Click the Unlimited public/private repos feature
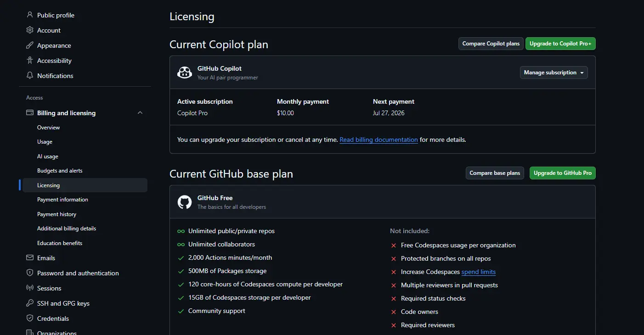 (x=232, y=231)
